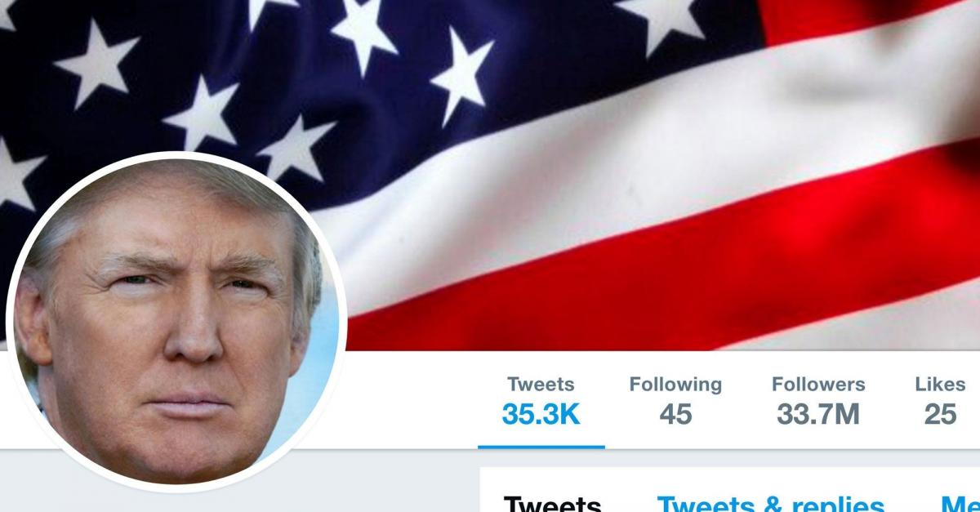This screenshot has height=512, width=980.
Task: Click the Followers label above 33.7M
Action: 818,384
